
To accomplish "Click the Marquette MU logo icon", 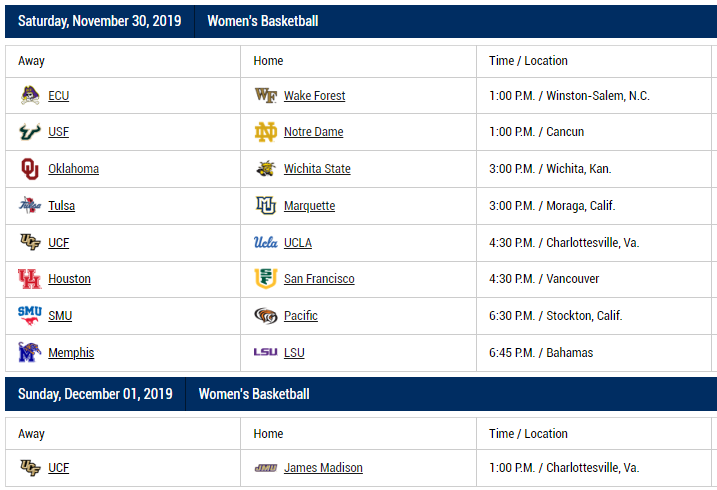I will (x=266, y=206).
